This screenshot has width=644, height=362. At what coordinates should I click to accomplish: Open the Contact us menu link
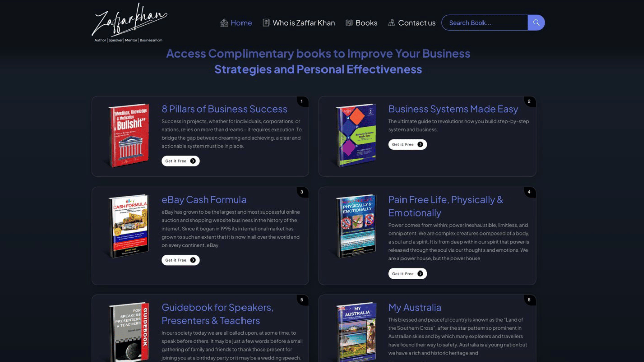[412, 23]
